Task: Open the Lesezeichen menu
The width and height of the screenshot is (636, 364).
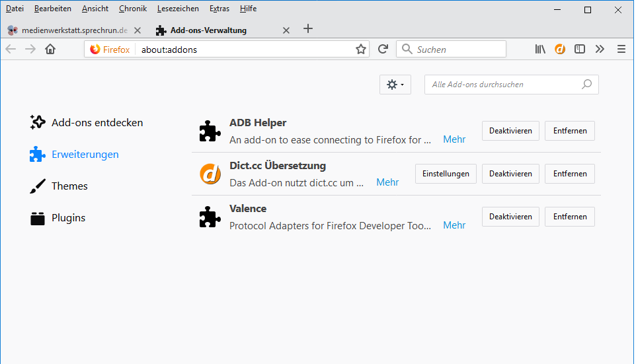Action: tap(178, 9)
